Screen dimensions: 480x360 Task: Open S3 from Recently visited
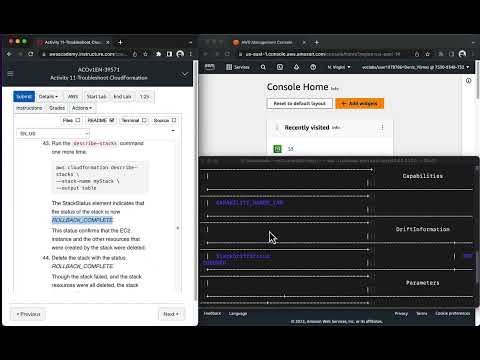pyautogui.click(x=291, y=149)
